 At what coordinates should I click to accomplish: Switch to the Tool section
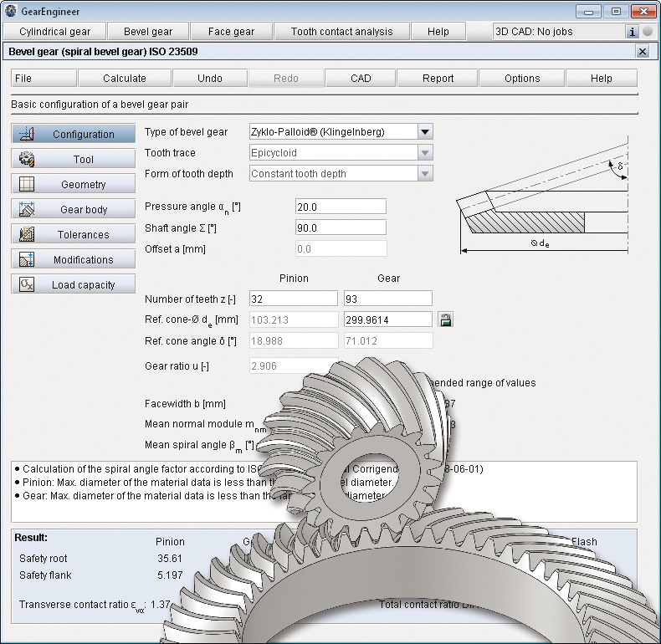click(x=74, y=159)
